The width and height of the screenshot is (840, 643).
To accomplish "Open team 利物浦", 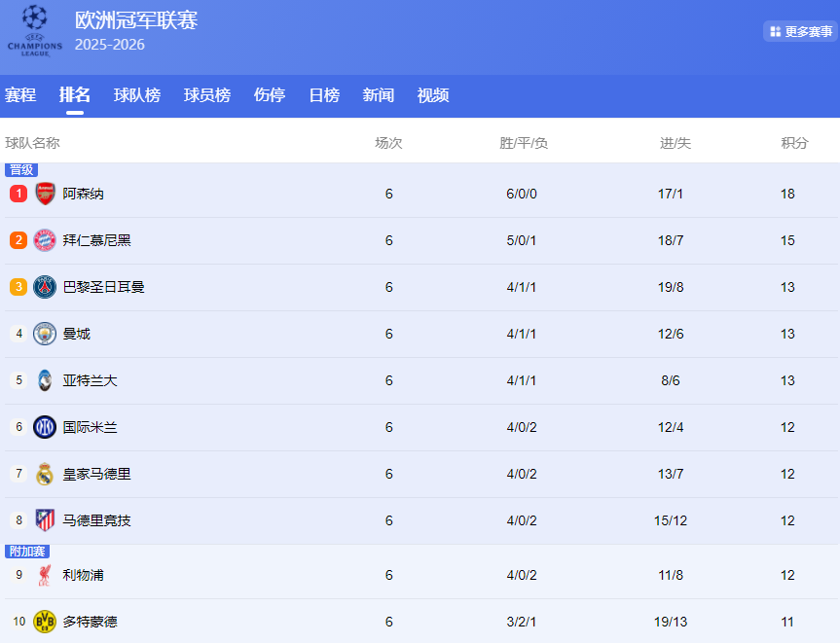I will coord(83,575).
